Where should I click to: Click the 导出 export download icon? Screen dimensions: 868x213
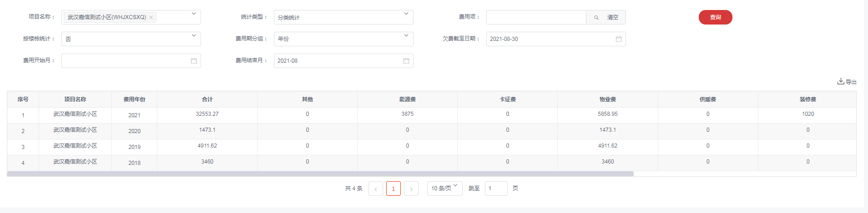coord(841,82)
